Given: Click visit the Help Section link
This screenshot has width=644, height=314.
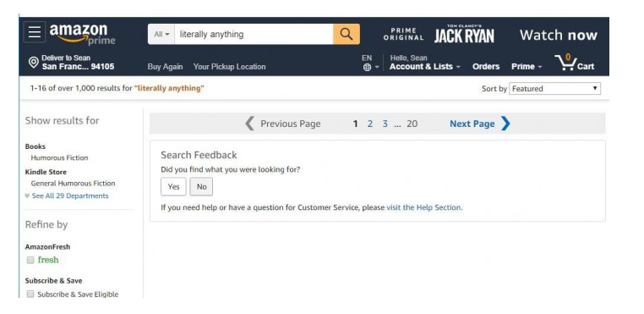Looking at the screenshot, I should (x=423, y=207).
